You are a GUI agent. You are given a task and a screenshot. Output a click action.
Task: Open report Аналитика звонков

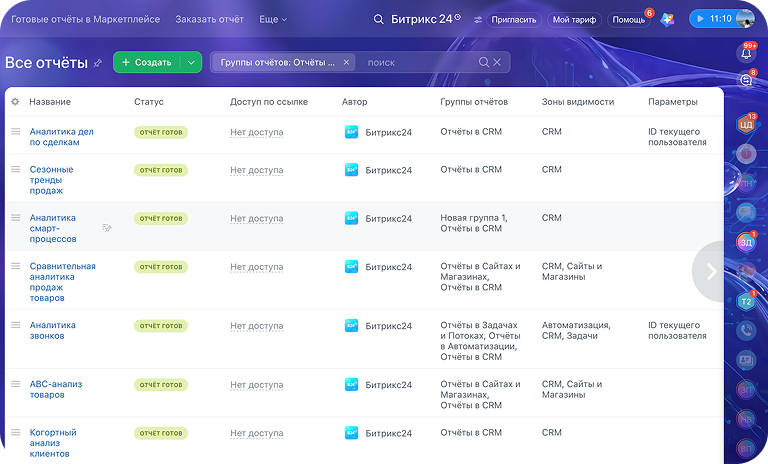coord(52,330)
